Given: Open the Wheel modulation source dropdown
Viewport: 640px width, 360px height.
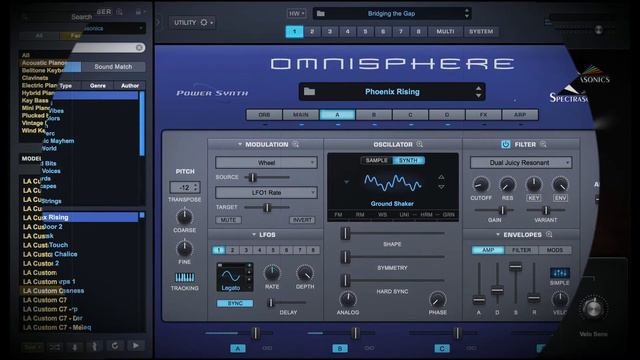Looking at the screenshot, I should point(266,162).
